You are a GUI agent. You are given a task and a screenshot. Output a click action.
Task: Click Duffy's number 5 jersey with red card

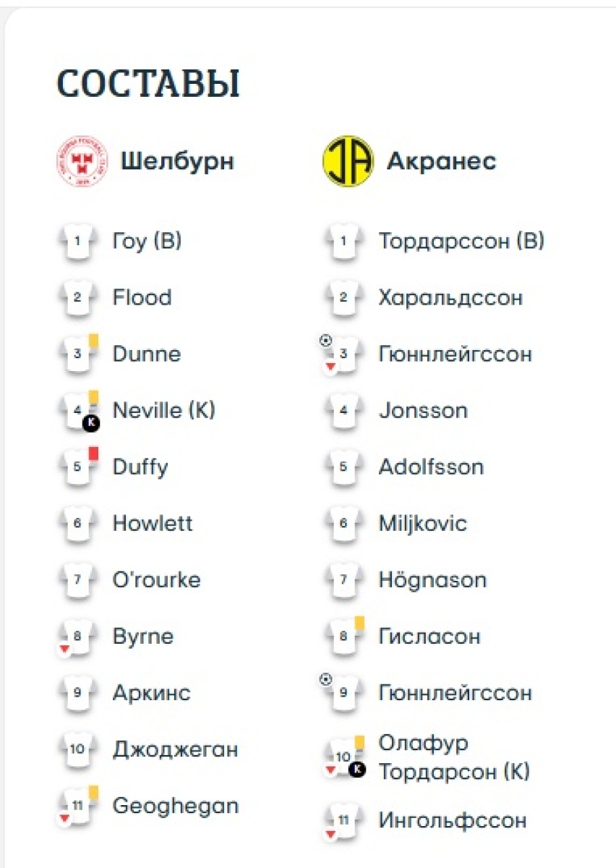78,467
